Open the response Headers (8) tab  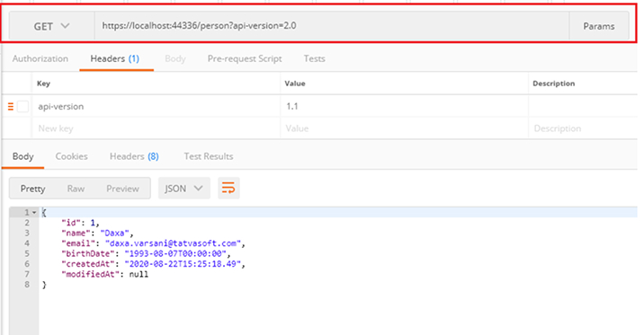134,156
